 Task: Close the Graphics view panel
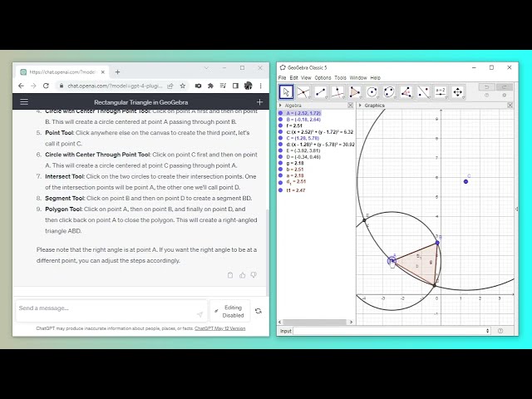pyautogui.click(x=510, y=106)
